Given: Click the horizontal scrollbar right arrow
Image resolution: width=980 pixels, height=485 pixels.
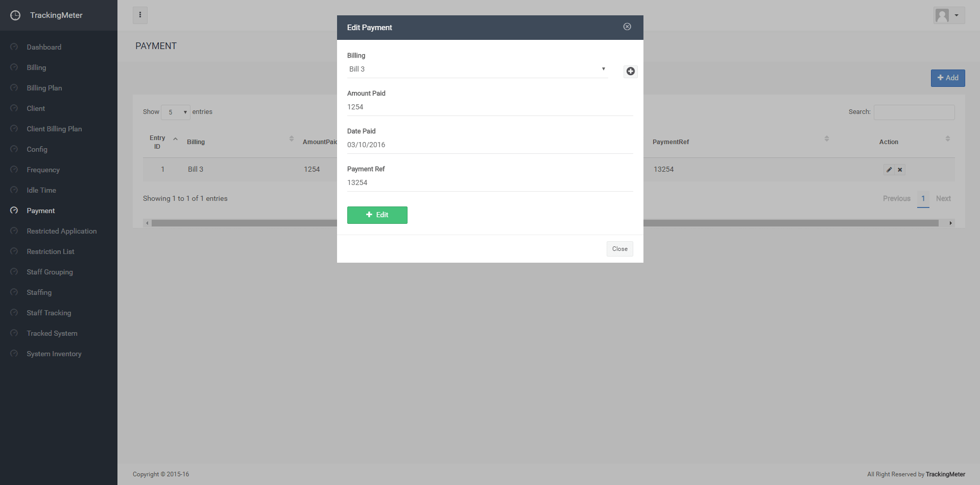Looking at the screenshot, I should (x=950, y=223).
